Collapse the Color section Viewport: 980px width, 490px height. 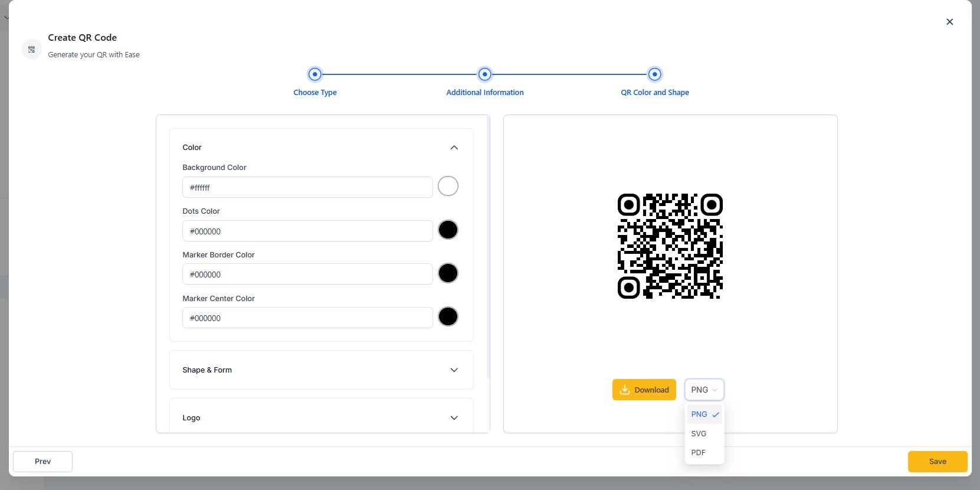click(x=454, y=148)
